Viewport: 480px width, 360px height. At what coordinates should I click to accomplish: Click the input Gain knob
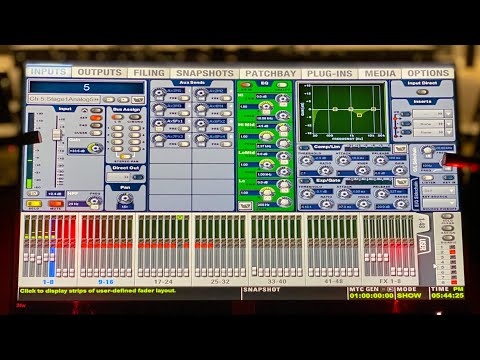[95, 148]
